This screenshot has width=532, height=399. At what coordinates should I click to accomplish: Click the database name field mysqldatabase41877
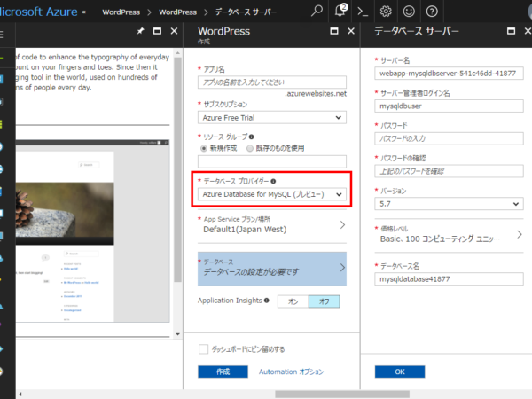click(449, 279)
